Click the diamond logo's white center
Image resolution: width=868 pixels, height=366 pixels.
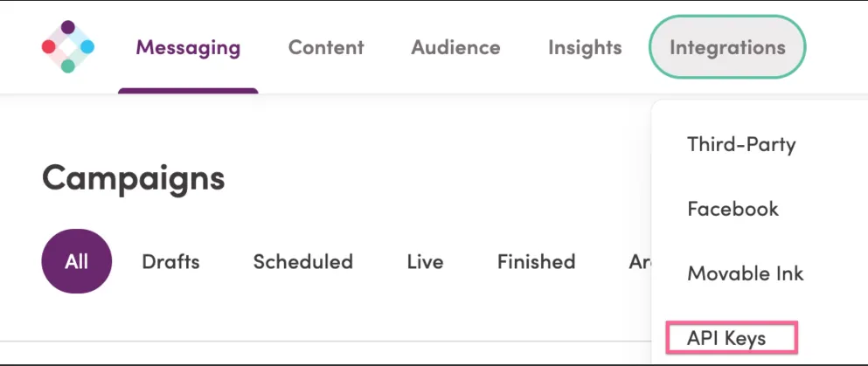[x=67, y=47]
